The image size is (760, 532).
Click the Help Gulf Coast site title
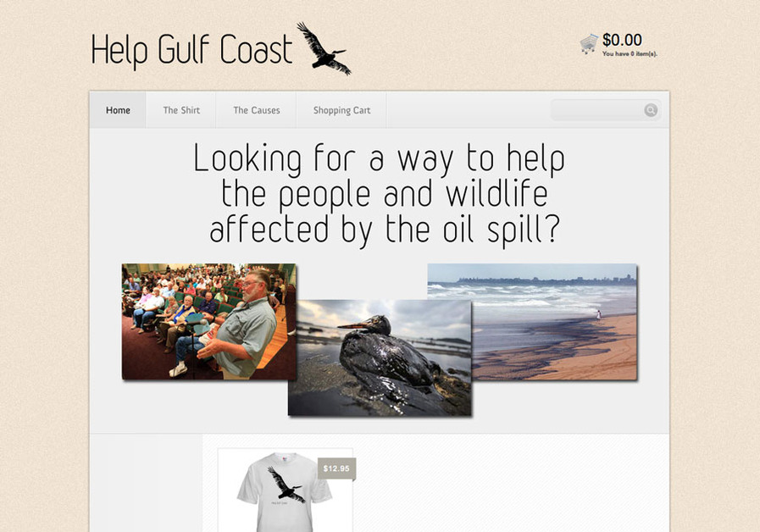coord(192,50)
